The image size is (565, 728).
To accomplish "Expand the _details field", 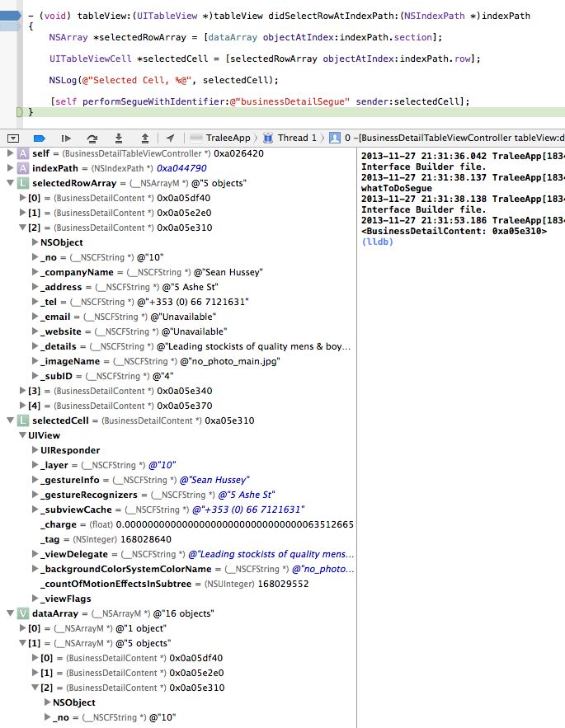I will 35,346.
